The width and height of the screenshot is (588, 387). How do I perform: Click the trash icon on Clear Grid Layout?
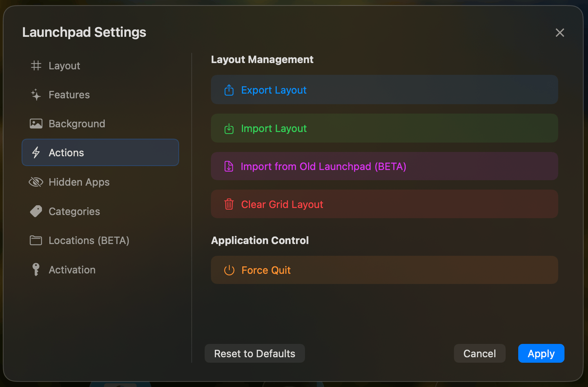(229, 204)
